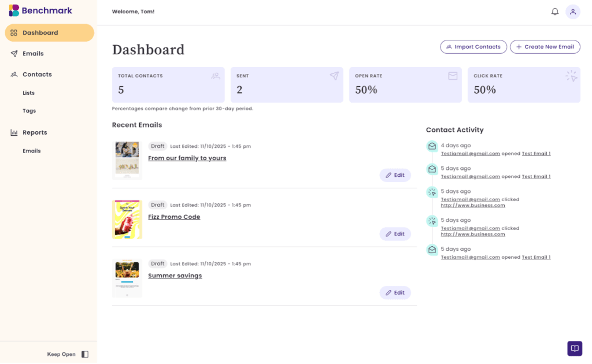Image resolution: width=592 pixels, height=364 pixels.
Task: Click the Benchmark logo
Action: click(39, 10)
